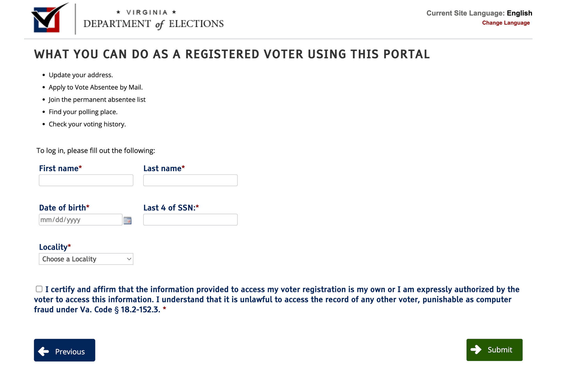Click the First name input field
The height and width of the screenshot is (392, 563).
(x=86, y=180)
